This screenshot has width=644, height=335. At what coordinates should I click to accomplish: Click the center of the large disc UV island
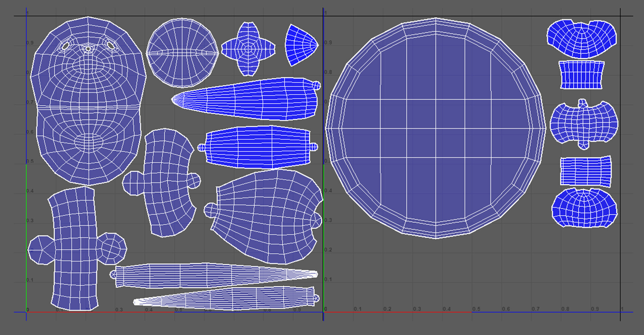click(436, 128)
